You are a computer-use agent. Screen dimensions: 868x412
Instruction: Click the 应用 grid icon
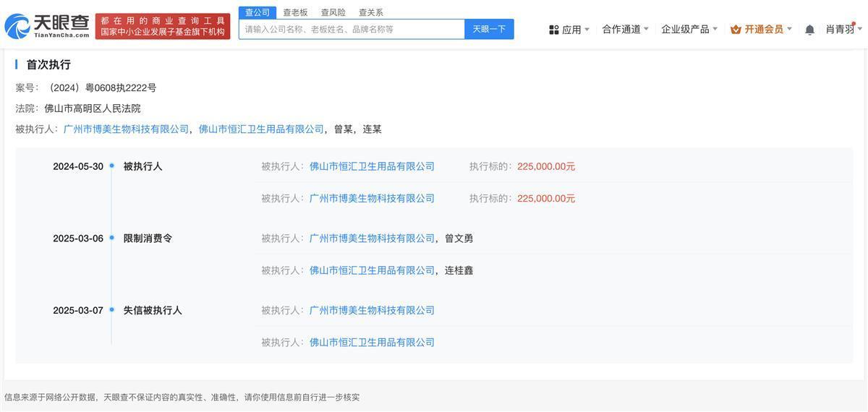point(554,30)
